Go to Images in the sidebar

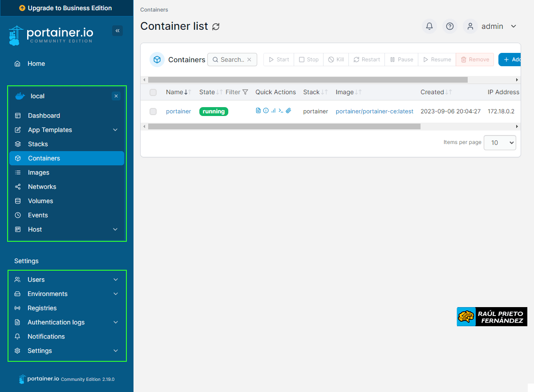[x=39, y=172]
